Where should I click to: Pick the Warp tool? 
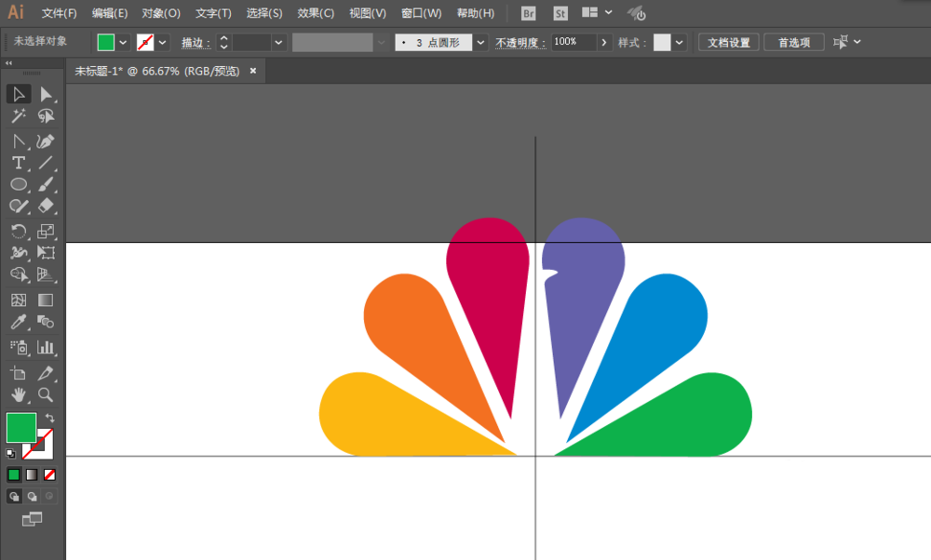(x=19, y=252)
